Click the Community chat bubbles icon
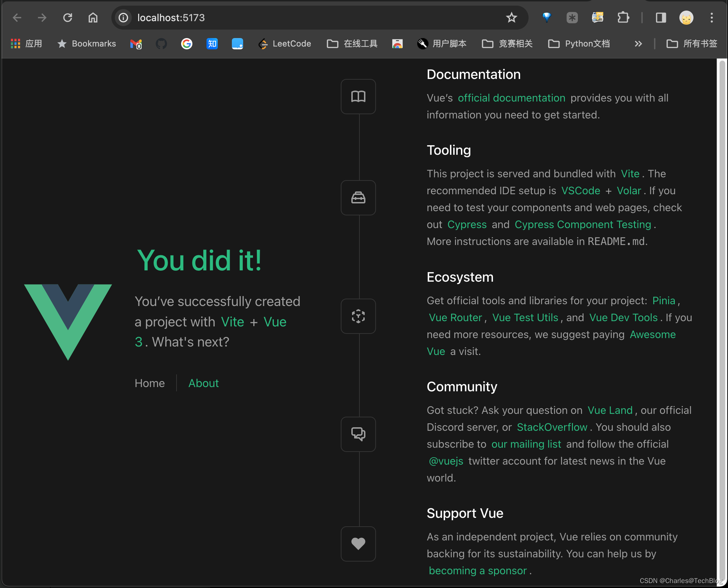This screenshot has height=588, width=728. coord(358,434)
